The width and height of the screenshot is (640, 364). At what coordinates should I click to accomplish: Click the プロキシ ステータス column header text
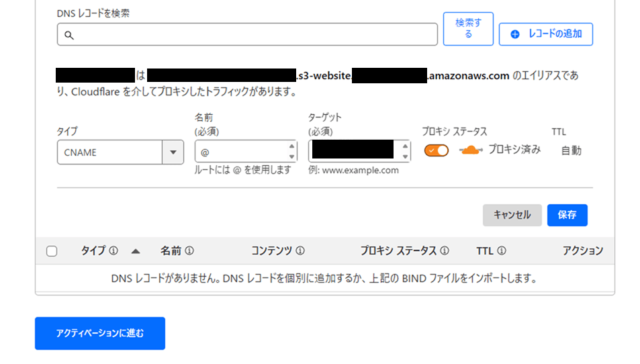(x=398, y=251)
